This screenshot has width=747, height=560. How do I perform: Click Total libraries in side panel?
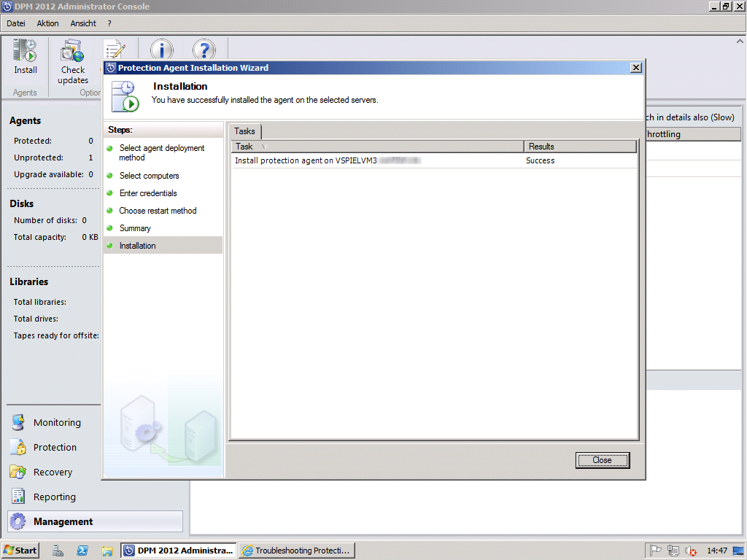tap(40, 302)
